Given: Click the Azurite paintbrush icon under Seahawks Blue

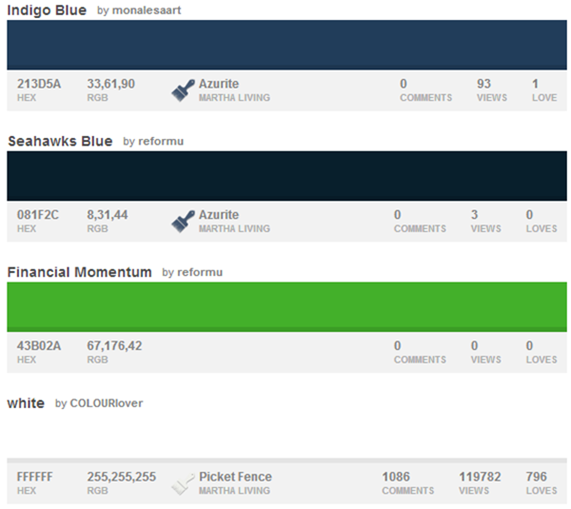Looking at the screenshot, I should [183, 221].
